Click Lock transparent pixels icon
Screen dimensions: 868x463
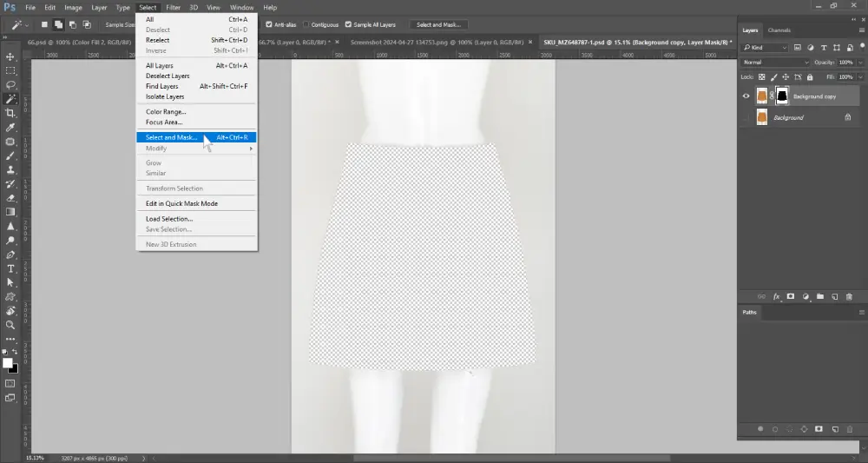coord(762,77)
